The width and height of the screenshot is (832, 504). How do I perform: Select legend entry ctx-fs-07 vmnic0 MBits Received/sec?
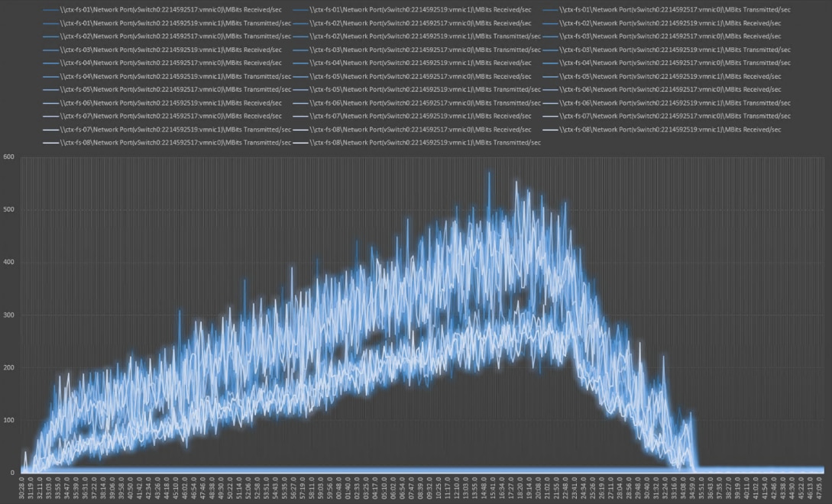pos(163,116)
